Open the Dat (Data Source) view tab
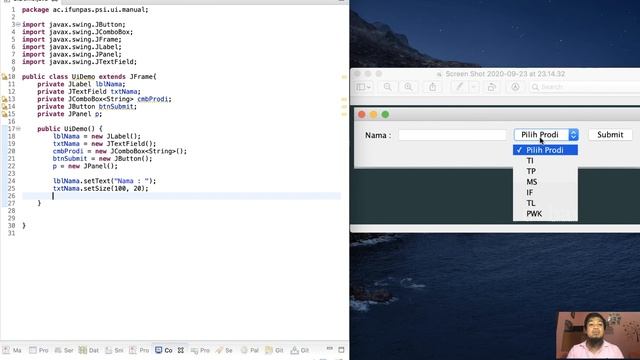The width and height of the screenshot is (640, 360). (x=89, y=350)
